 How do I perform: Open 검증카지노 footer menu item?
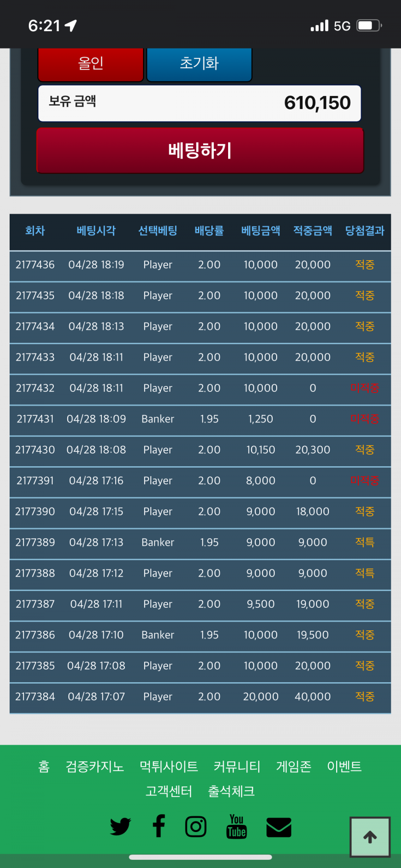(95, 766)
